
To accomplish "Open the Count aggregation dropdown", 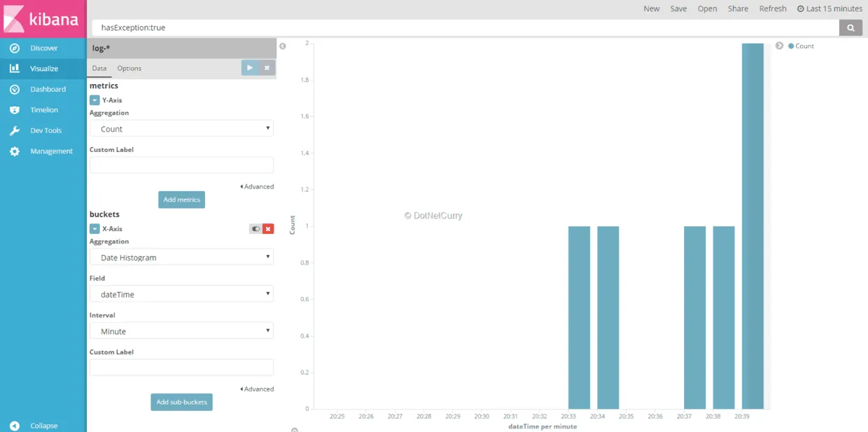I will [181, 129].
